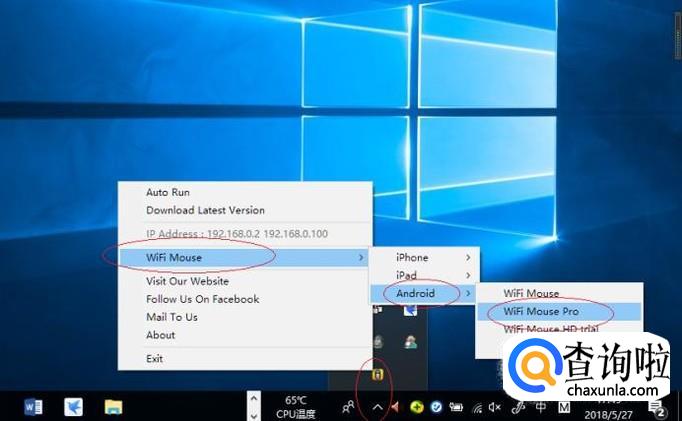Screen dimensions: 682x421
Task: Choose WiFi Mouse Pro
Action: pyautogui.click(x=559, y=311)
